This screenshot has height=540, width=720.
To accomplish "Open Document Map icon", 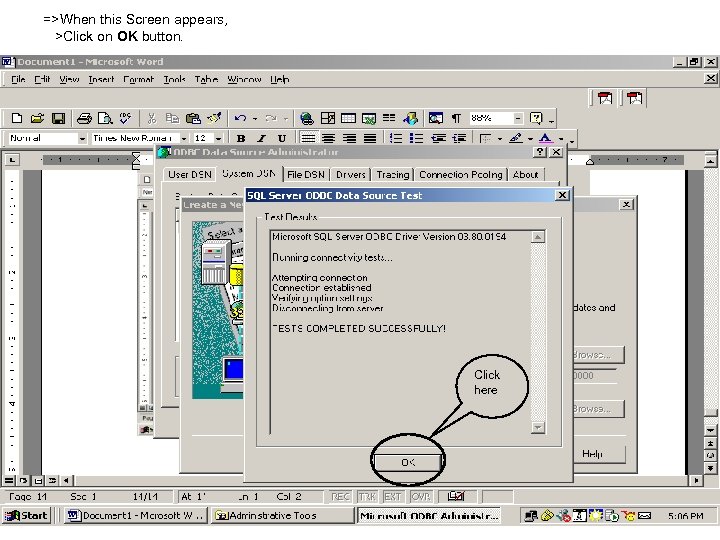I will tap(436, 118).
